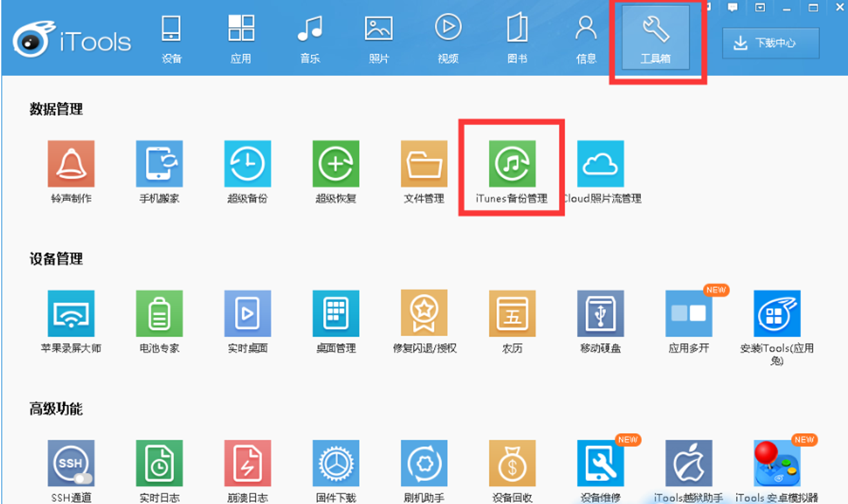Open 设备回收 device recycling

[x=512, y=463]
